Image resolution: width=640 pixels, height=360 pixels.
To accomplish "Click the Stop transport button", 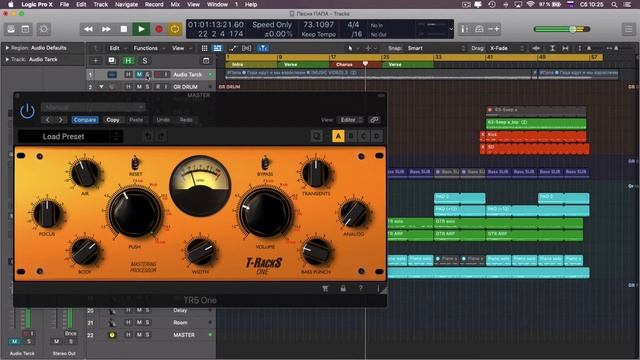I will [x=124, y=29].
